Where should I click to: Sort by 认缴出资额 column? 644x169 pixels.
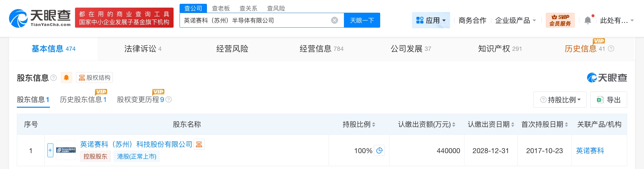click(x=454, y=125)
